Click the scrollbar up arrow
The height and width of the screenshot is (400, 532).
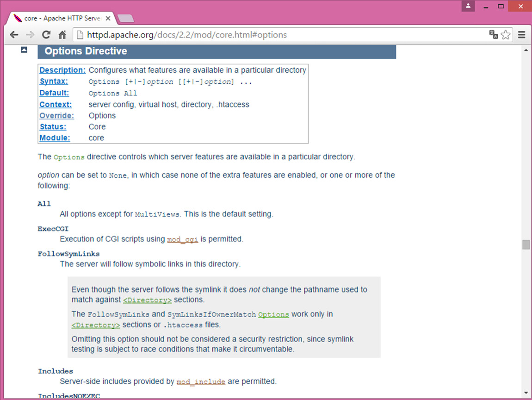pyautogui.click(x=526, y=50)
